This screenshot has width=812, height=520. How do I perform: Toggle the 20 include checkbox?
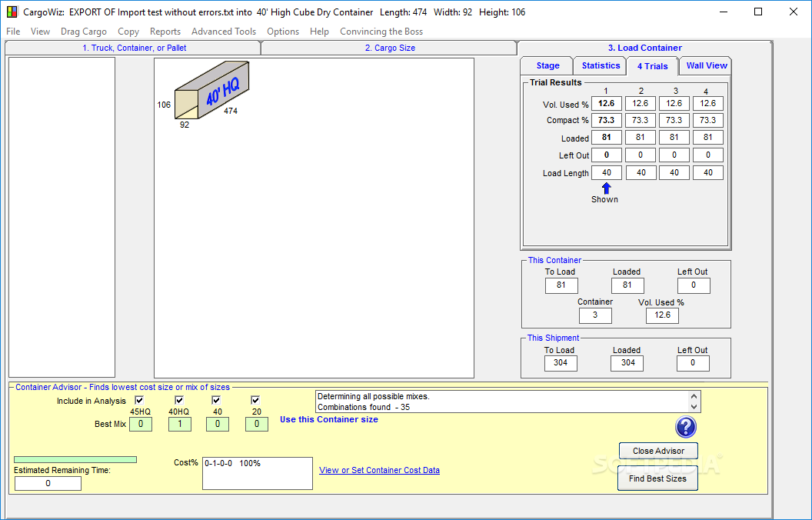(x=255, y=400)
